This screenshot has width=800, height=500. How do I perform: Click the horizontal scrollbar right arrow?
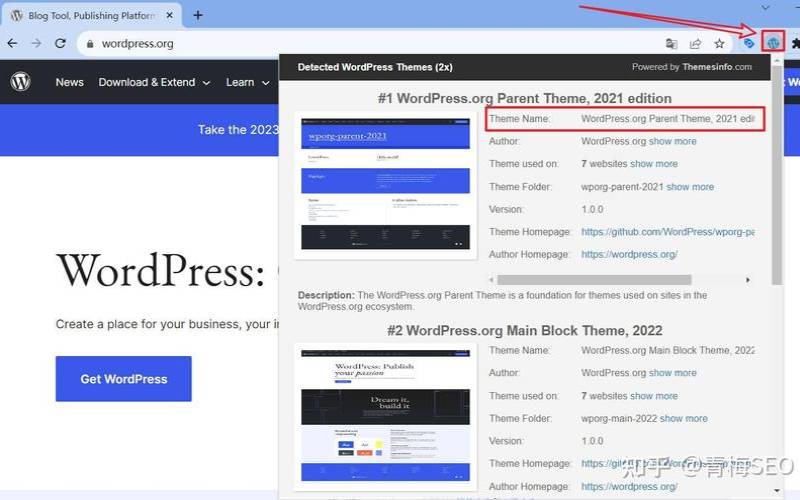click(748, 280)
